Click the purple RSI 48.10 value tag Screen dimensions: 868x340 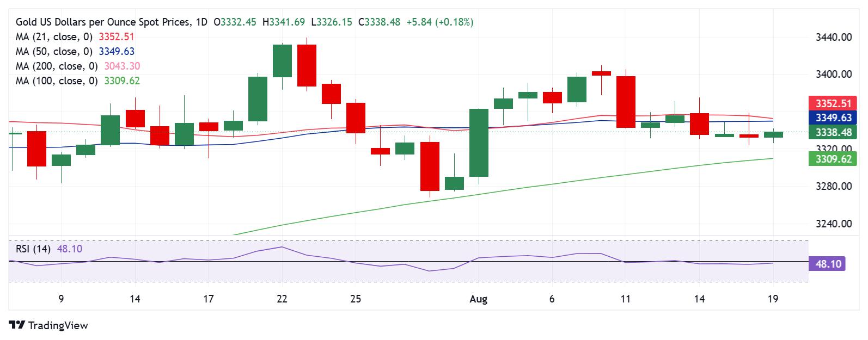pos(827,264)
